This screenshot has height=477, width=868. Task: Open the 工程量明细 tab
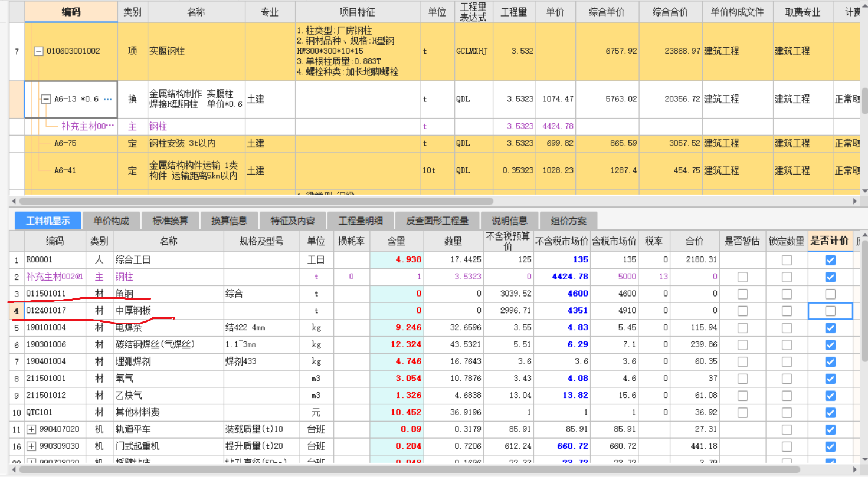pyautogui.click(x=361, y=221)
